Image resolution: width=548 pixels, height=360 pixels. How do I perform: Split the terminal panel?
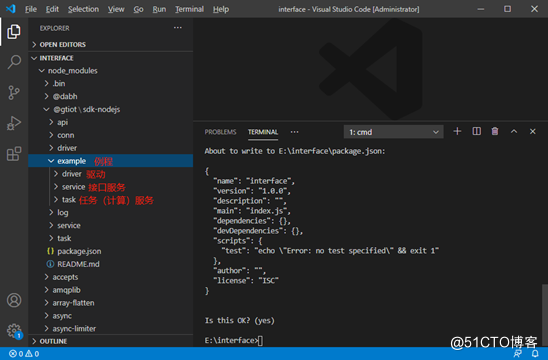point(476,131)
